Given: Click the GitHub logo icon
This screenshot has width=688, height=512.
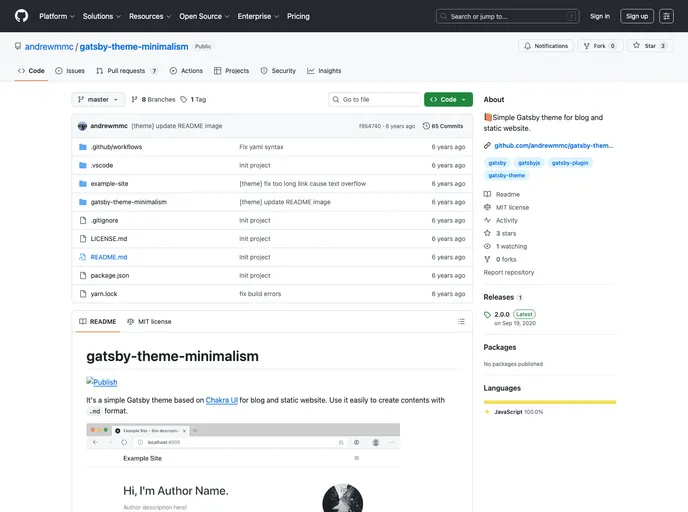Looking at the screenshot, I should point(21,16).
